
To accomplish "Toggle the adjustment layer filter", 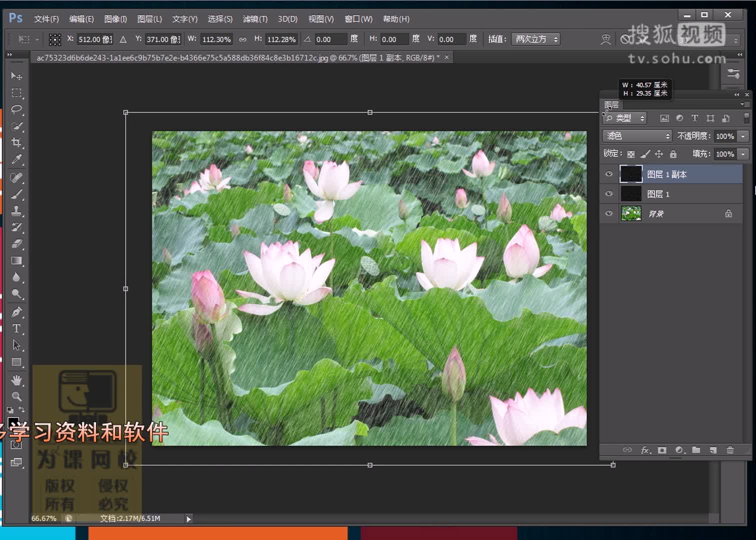I will click(679, 118).
